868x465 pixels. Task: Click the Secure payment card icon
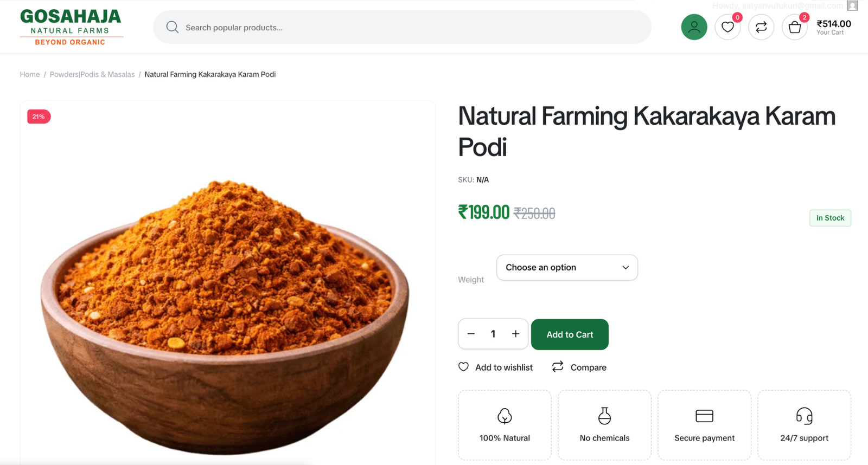(704, 416)
